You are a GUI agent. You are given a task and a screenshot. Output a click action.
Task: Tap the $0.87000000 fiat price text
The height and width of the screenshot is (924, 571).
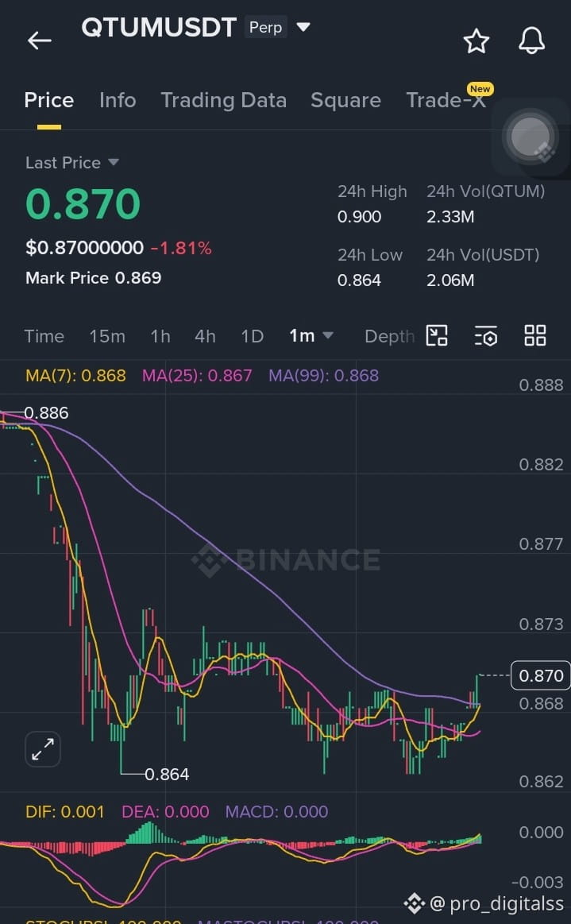[84, 248]
